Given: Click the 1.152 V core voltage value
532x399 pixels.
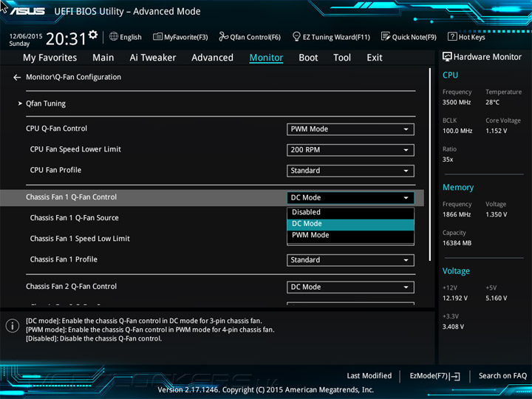Looking at the screenshot, I should point(496,131).
